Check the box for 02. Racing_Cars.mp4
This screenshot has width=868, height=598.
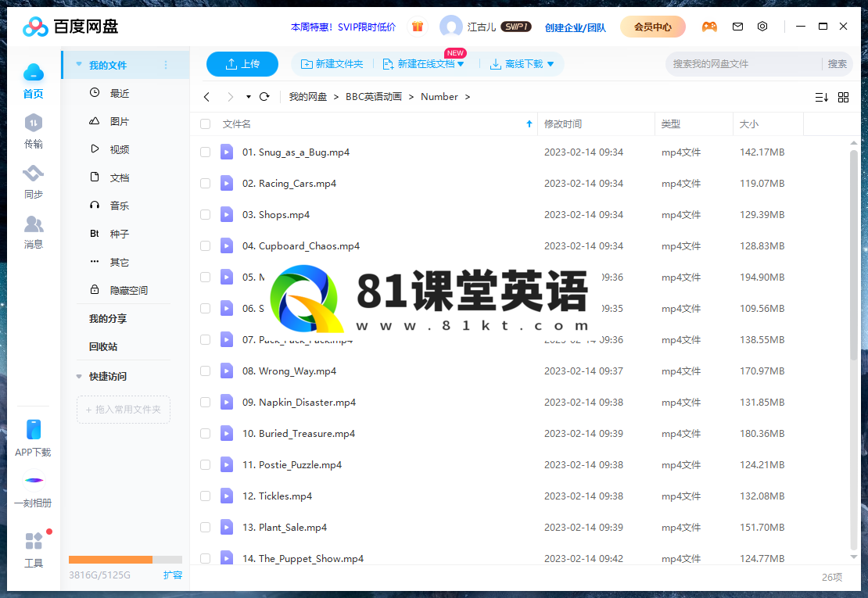click(206, 183)
